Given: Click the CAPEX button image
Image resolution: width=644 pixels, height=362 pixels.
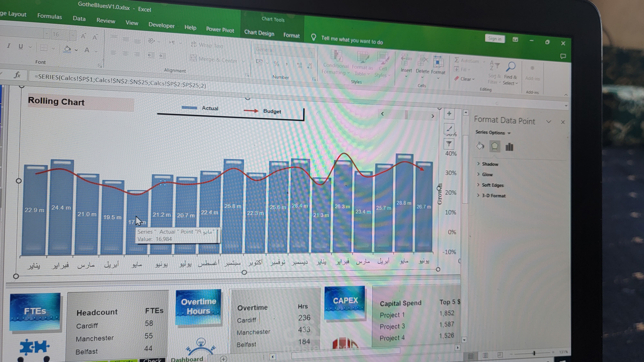Looking at the screenshot, I should [x=345, y=302].
